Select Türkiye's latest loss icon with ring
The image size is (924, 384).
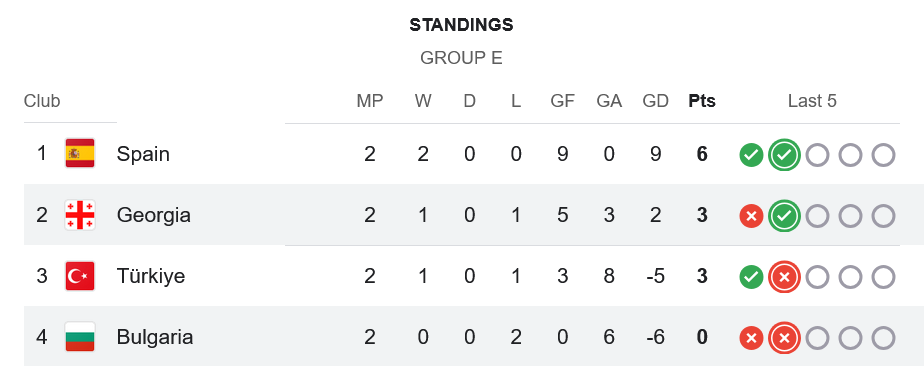(x=784, y=277)
